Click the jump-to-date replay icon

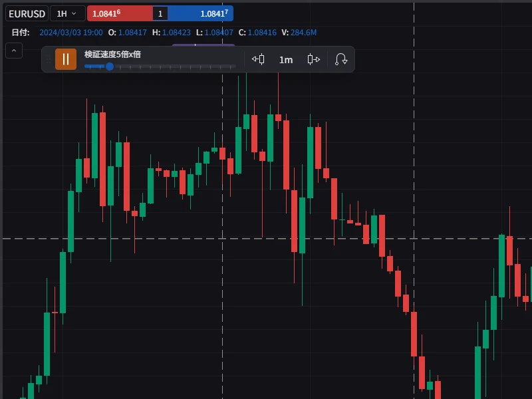(341, 59)
